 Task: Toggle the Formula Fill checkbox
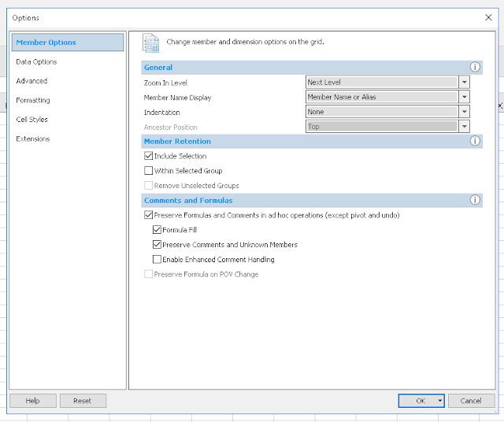(x=157, y=230)
